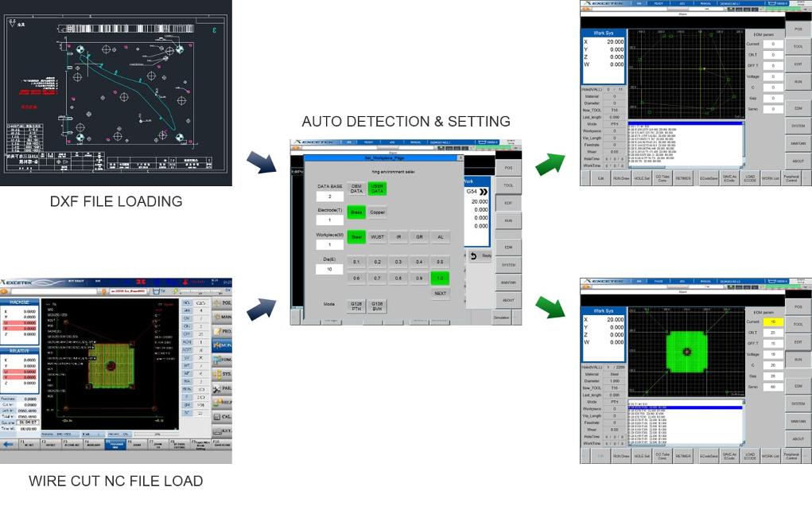Click NEXT in Set Workpiece dialog
The width and height of the screenshot is (812, 522).
coord(440,294)
